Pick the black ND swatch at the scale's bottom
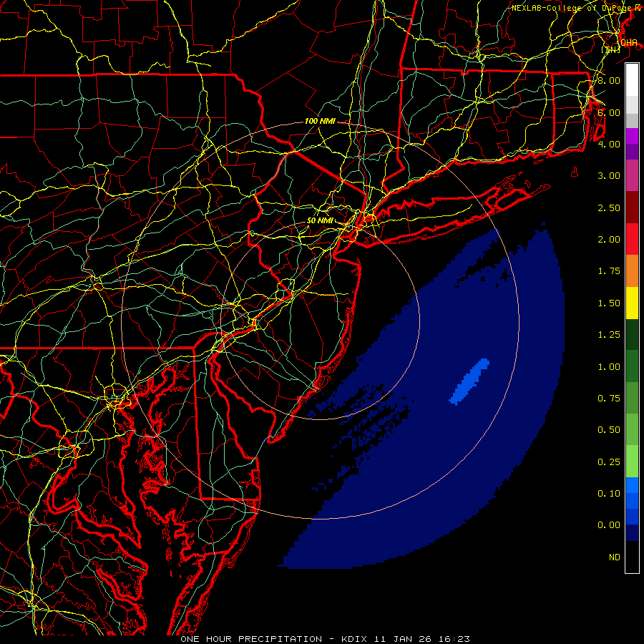644x644 pixels. click(632, 557)
